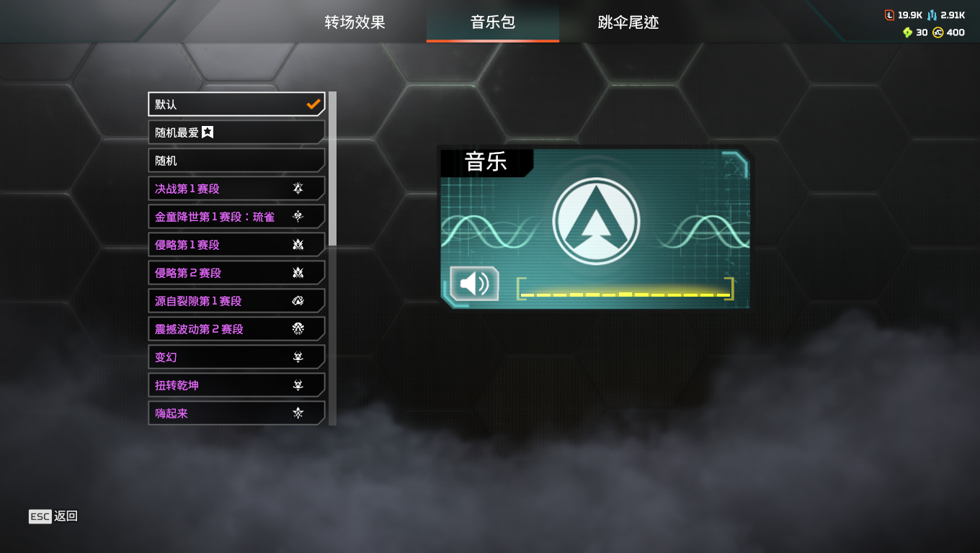Viewport: 980px width, 553px height.
Task: Select the 音乐包 tab
Action: click(493, 22)
